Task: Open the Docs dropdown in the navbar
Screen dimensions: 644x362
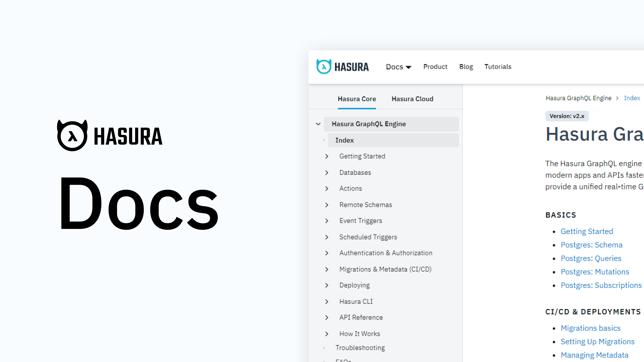Action: click(398, 67)
